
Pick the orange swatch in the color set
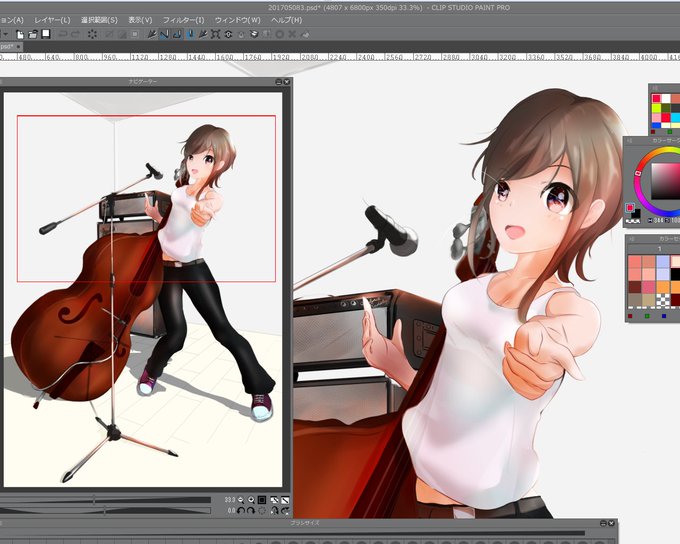point(663,287)
